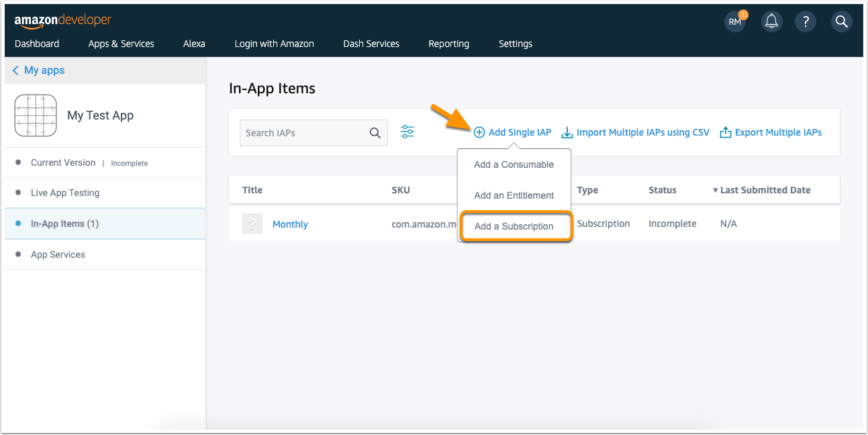Viewport: 868px width, 435px height.
Task: Open the Dash Services menu
Action: (x=371, y=44)
